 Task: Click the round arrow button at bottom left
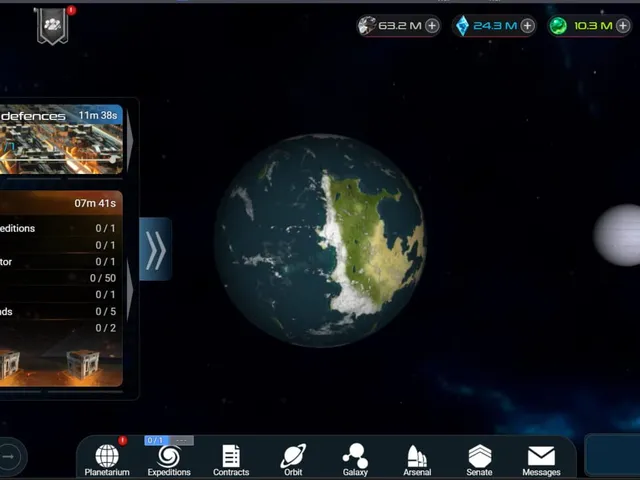[10, 456]
